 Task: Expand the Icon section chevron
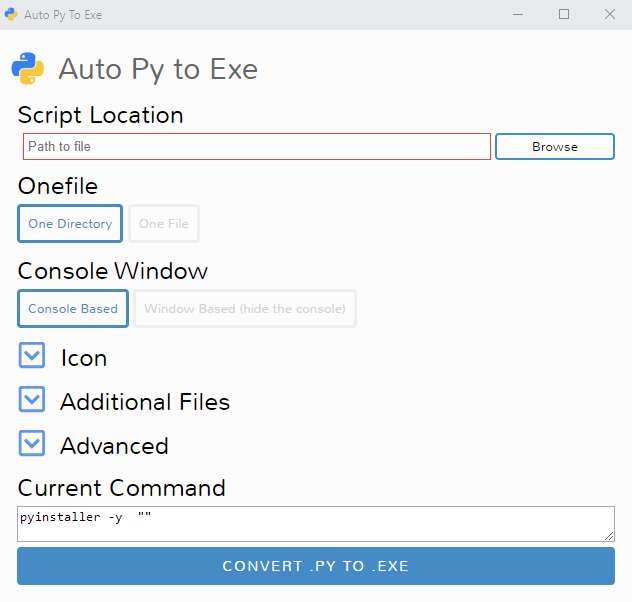coord(32,355)
